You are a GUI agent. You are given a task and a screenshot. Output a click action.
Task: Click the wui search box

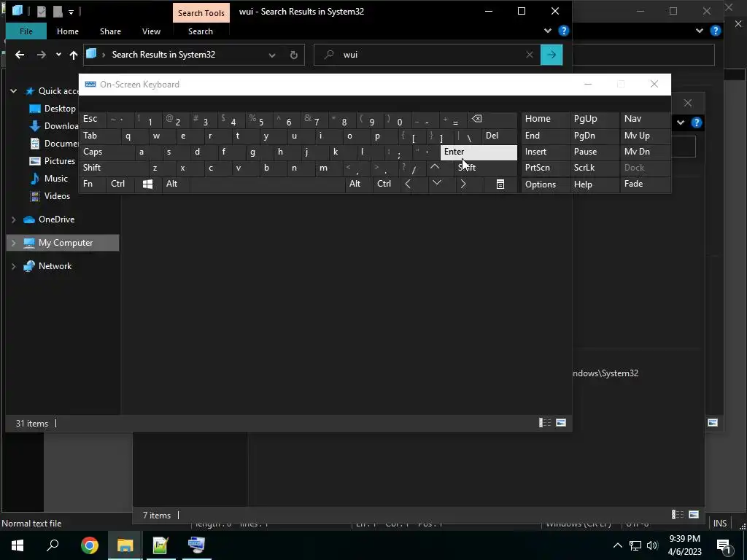point(429,55)
